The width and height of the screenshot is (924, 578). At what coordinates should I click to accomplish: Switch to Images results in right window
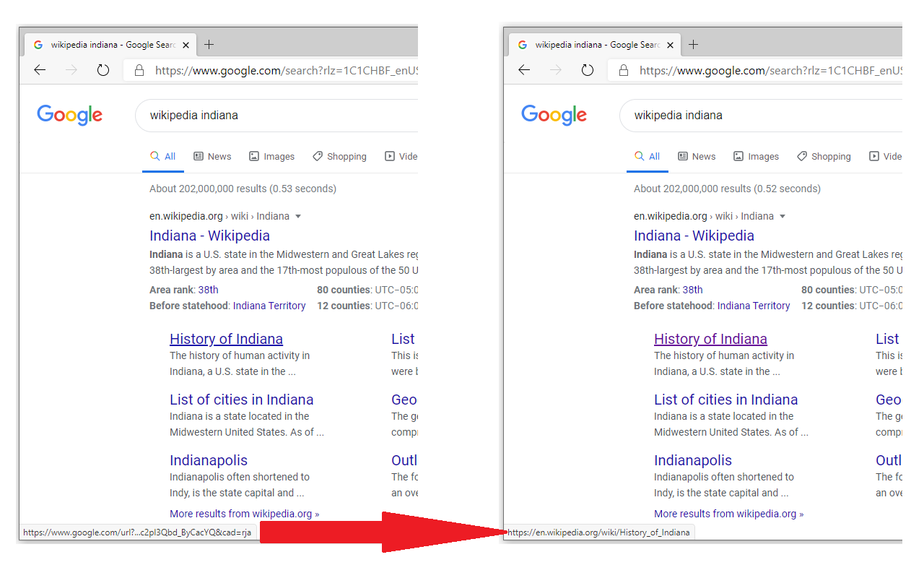click(x=756, y=156)
